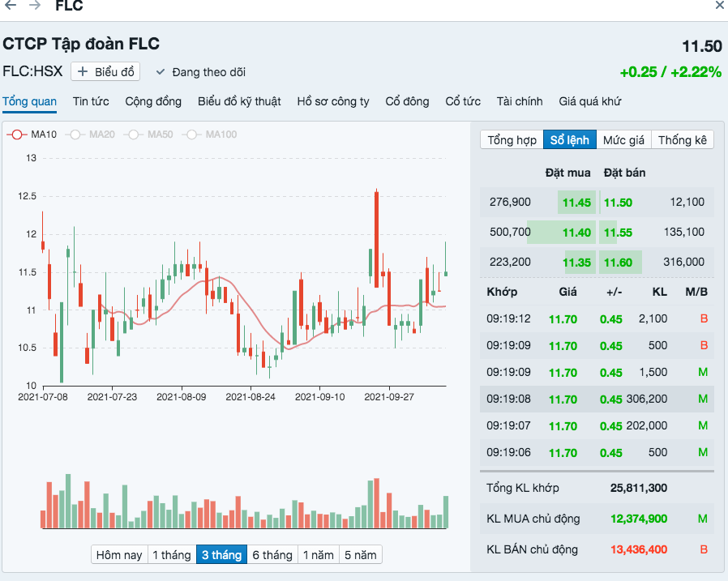Select trade row at 09:19:08
The image size is (728, 581).
(x=597, y=399)
